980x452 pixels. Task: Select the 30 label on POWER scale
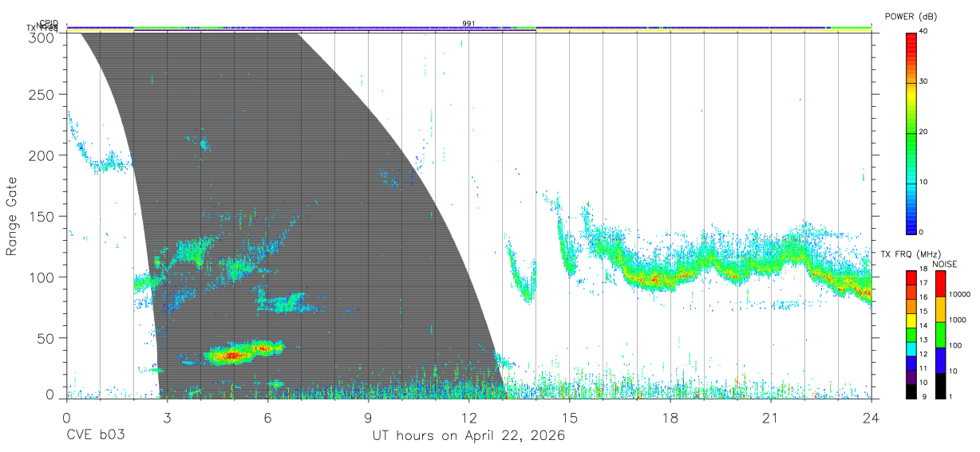click(925, 81)
